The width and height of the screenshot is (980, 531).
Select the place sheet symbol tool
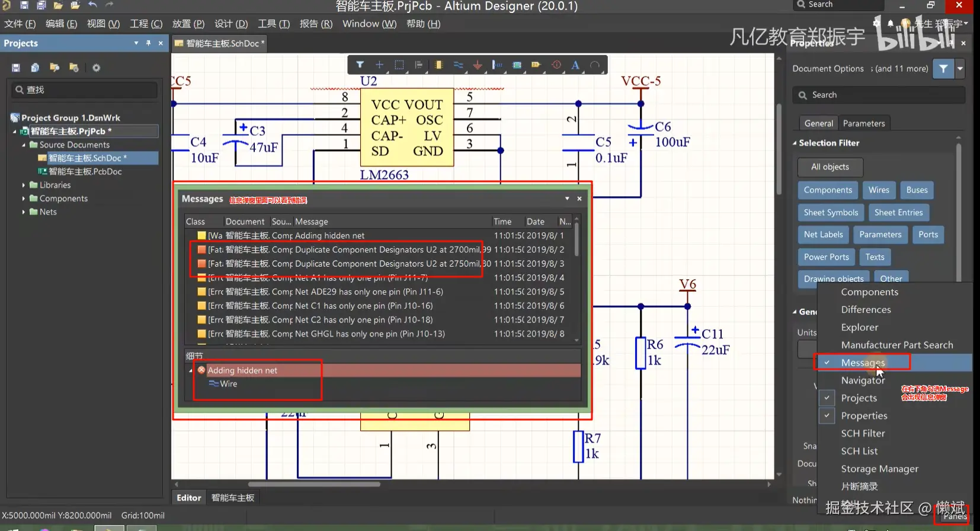[x=517, y=65]
